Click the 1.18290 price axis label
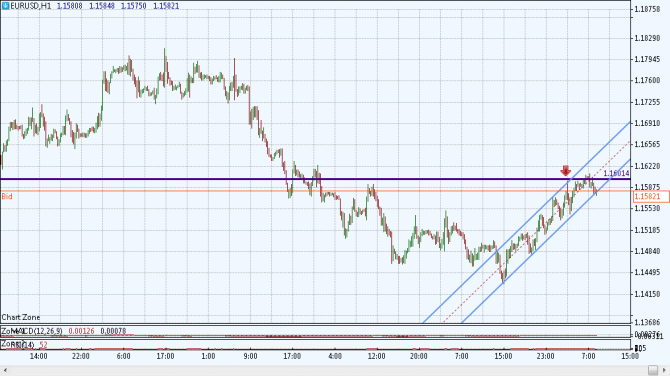The image size is (670, 376). tap(648, 38)
